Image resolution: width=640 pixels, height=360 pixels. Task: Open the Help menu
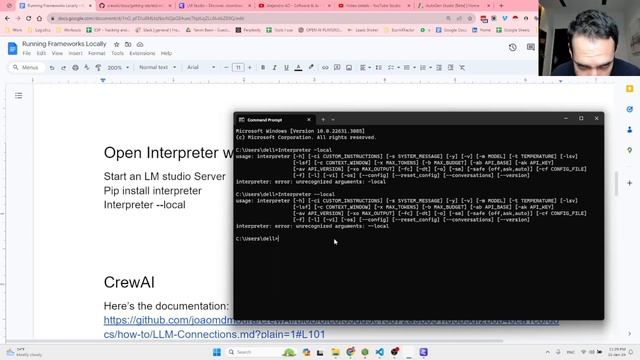coord(166,53)
